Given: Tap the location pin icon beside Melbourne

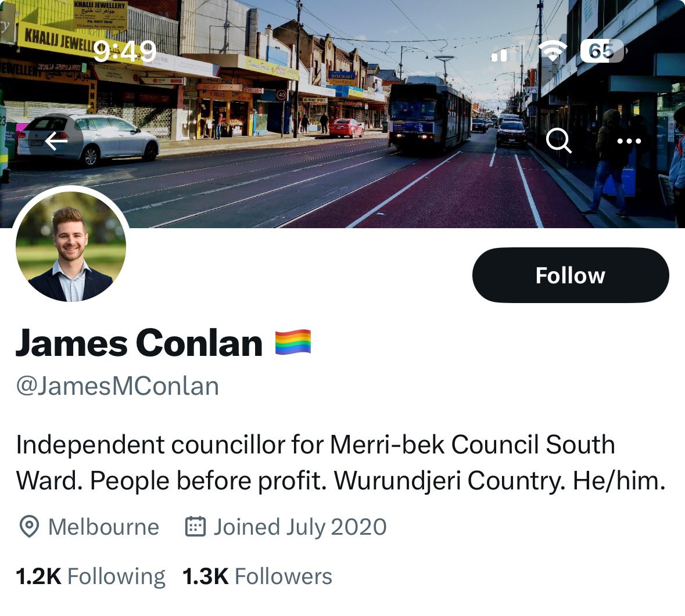Looking at the screenshot, I should (29, 527).
